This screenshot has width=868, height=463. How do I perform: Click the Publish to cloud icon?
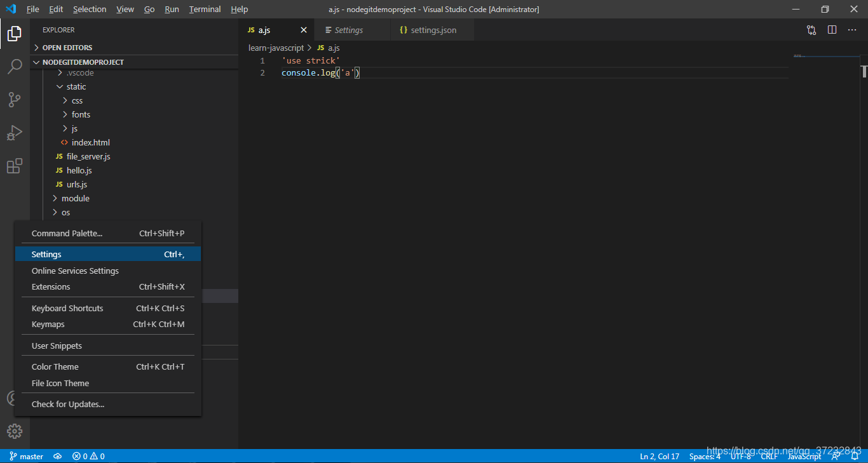[58, 456]
